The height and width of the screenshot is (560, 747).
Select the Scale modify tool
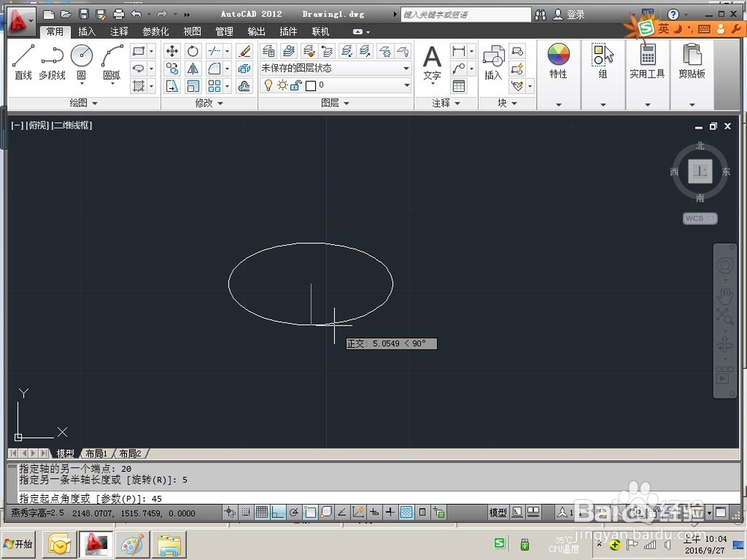point(193,86)
